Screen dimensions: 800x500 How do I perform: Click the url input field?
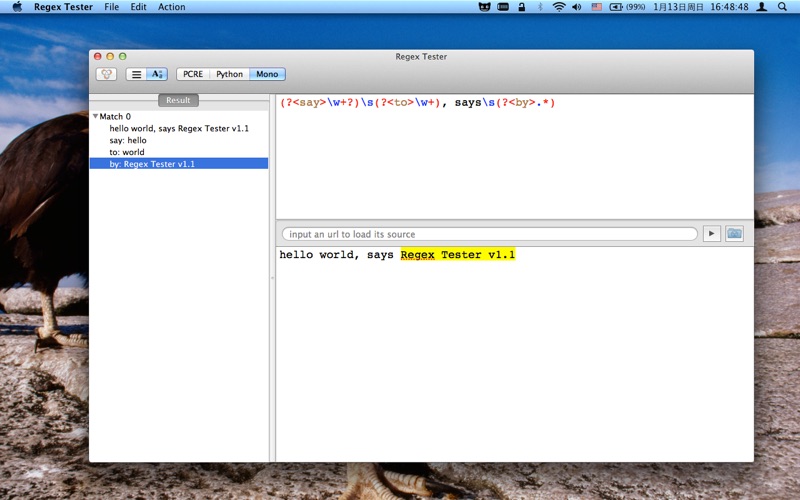[x=490, y=234]
